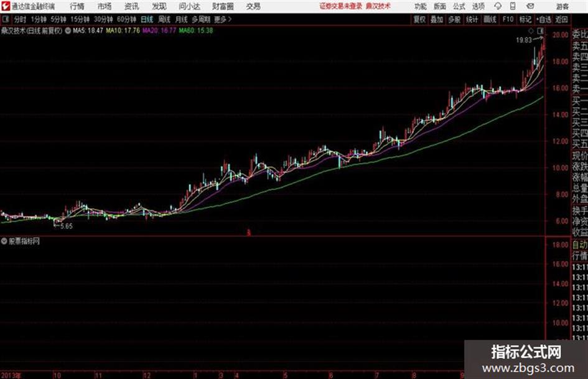Click the customer service headset icon
Viewport: 588px width, 379px height.
pyautogui.click(x=498, y=6)
